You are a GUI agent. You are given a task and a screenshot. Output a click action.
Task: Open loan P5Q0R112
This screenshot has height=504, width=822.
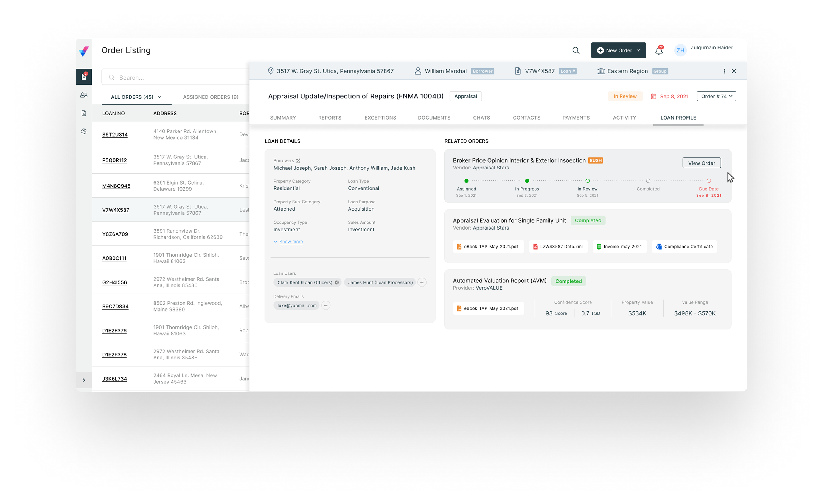tap(114, 160)
